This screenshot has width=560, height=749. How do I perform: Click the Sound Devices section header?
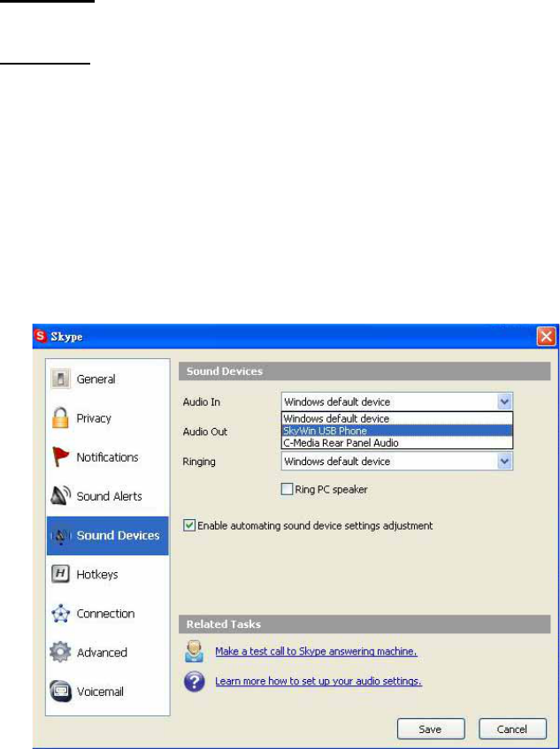click(364, 371)
